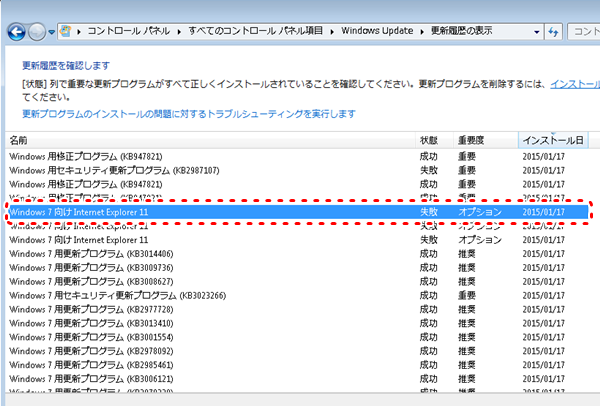Refresh the update history view
Image resolution: width=600 pixels, height=406 pixels.
coord(553,32)
